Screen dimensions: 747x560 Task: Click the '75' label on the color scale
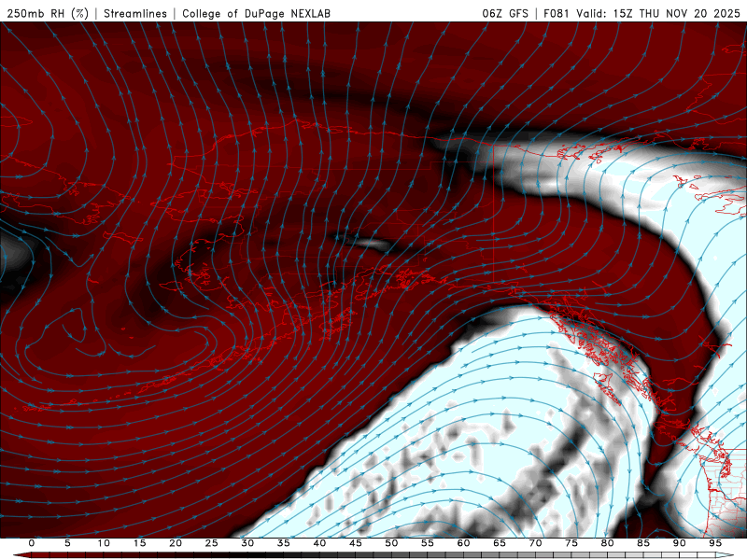coord(571,543)
